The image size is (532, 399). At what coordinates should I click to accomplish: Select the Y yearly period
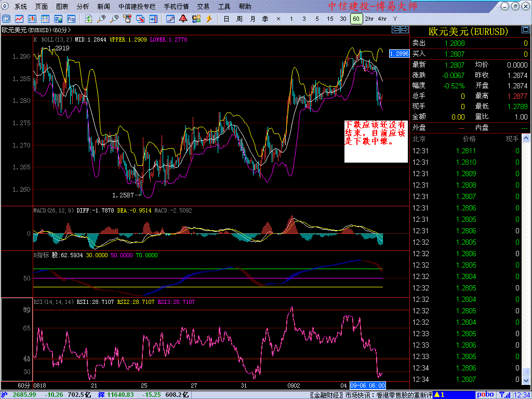(x=395, y=19)
